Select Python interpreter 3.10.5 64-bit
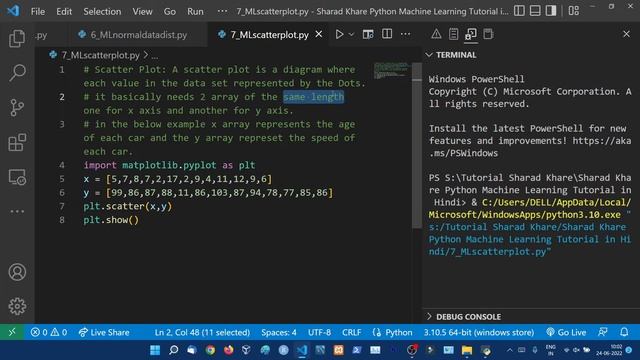This screenshot has height=360, width=640. (478, 332)
